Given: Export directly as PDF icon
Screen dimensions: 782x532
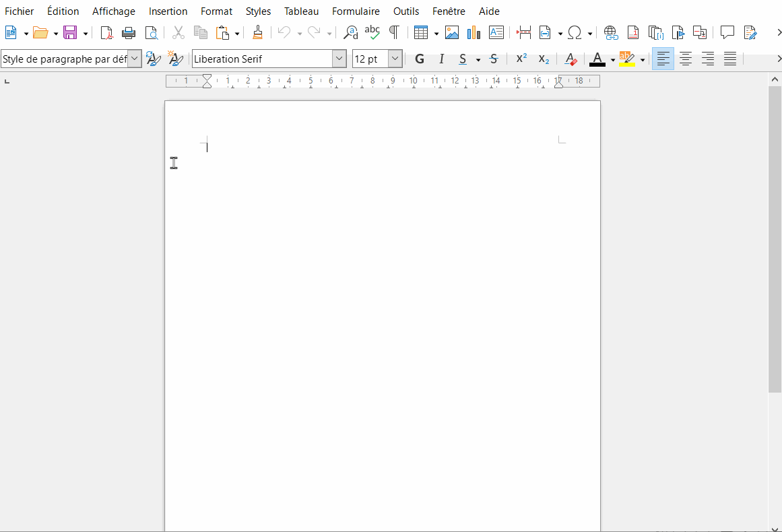Looking at the screenshot, I should tap(106, 33).
